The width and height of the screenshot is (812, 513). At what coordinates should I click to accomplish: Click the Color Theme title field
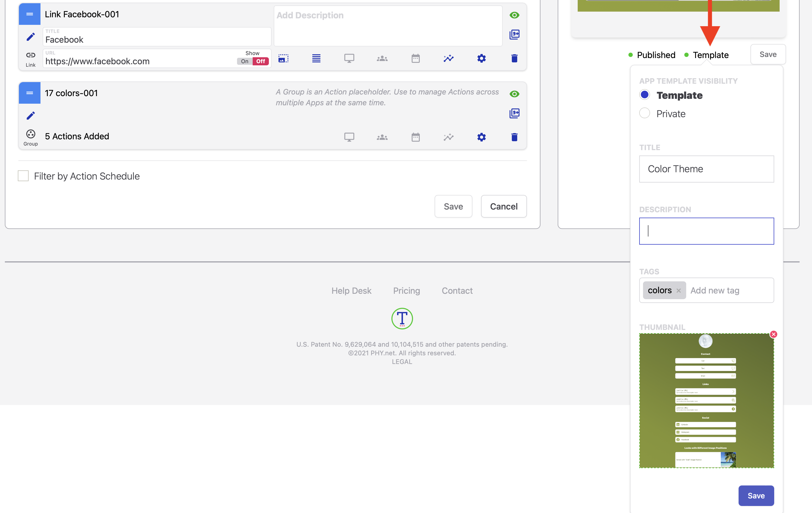(x=706, y=169)
